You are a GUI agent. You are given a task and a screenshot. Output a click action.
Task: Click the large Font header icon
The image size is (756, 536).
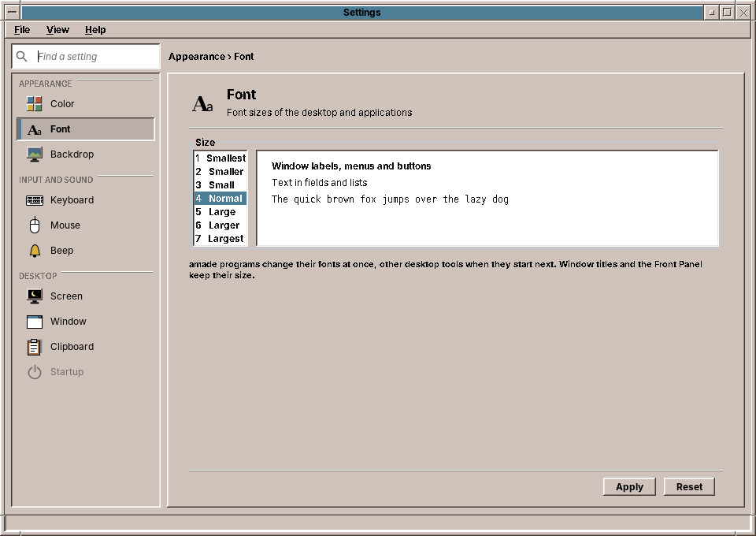click(202, 104)
